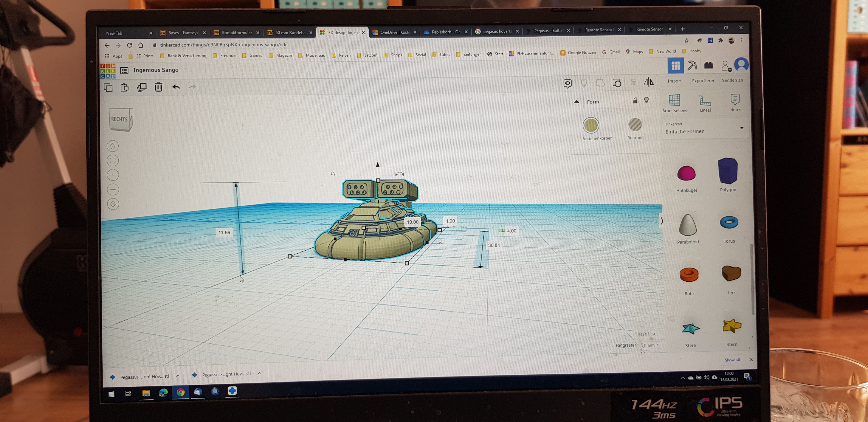
Task: Click the Exportieren button
Action: 704,81
